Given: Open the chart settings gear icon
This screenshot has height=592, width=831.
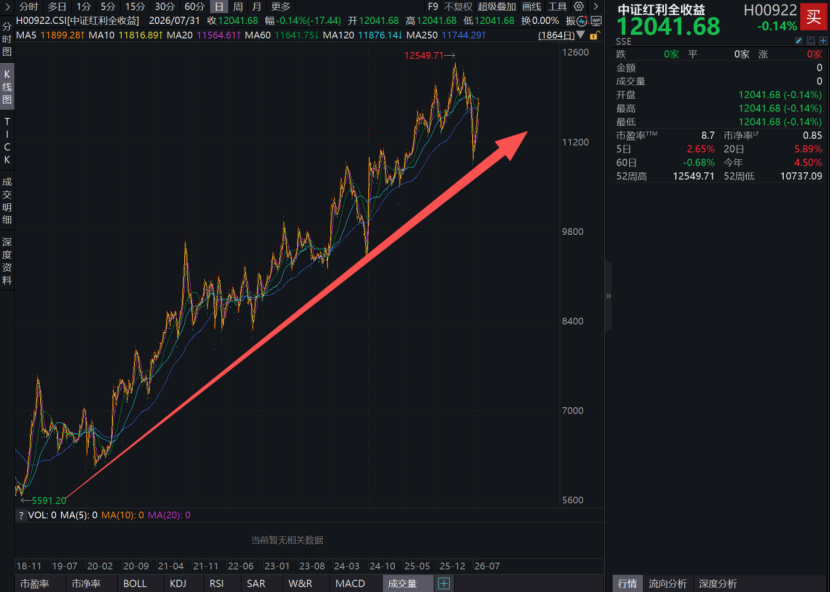Looking at the screenshot, I should click(579, 6).
